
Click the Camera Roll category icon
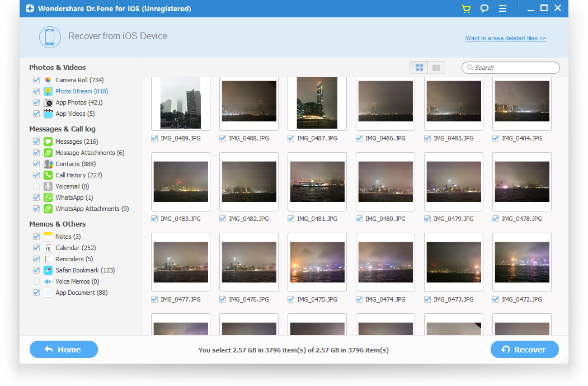click(x=48, y=80)
